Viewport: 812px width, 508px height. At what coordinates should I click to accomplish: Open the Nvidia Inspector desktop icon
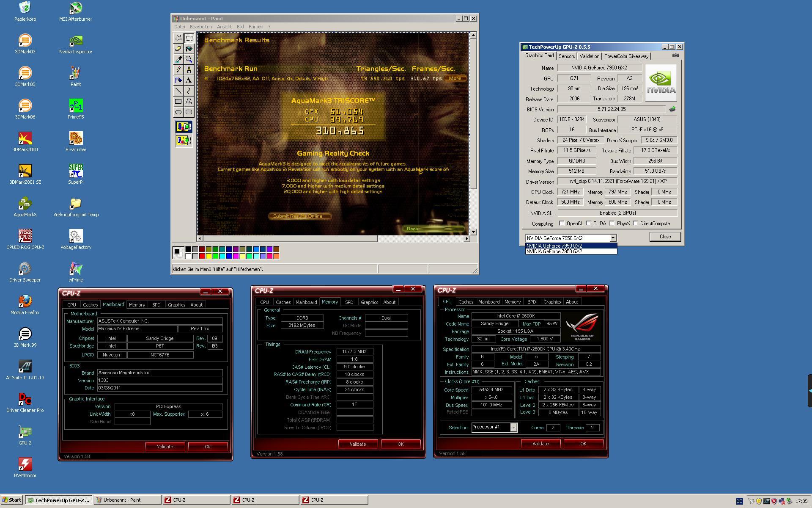76,44
